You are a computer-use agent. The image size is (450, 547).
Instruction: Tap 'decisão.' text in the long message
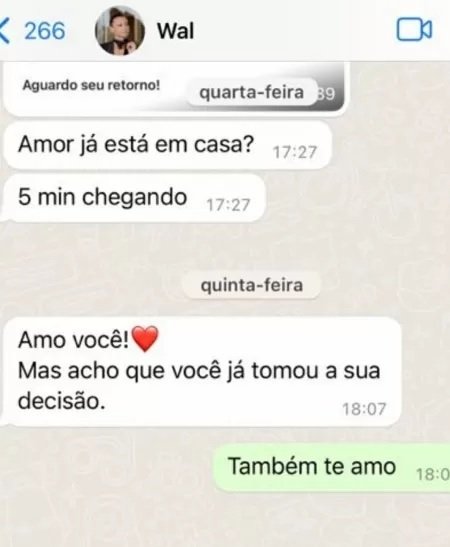point(61,400)
